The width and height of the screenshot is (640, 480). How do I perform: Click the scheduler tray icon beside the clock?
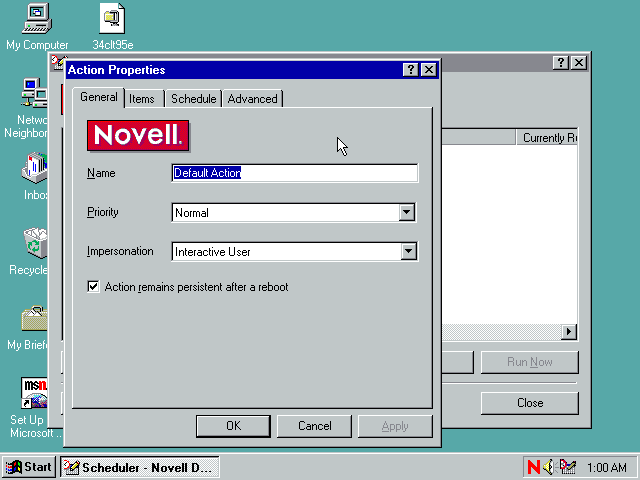(567, 467)
